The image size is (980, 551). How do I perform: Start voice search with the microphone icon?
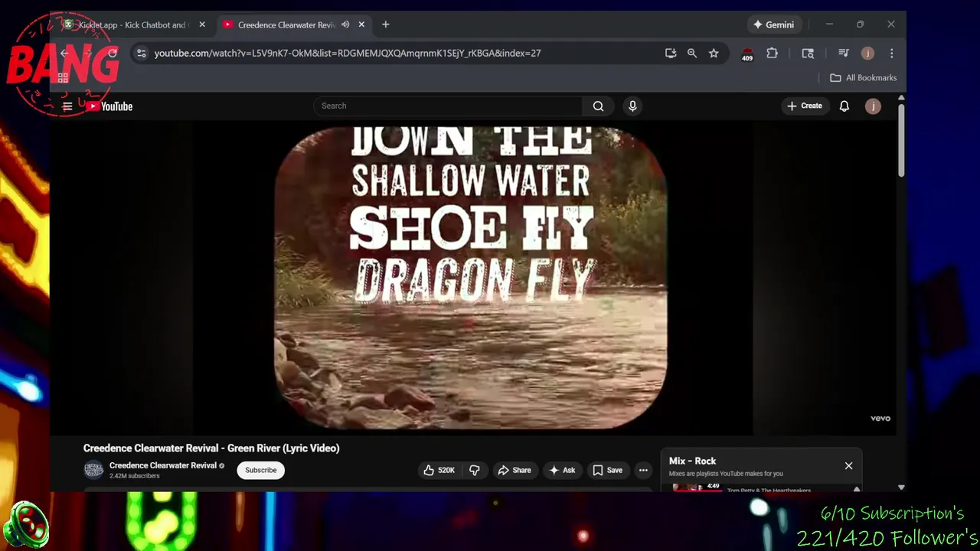[632, 106]
